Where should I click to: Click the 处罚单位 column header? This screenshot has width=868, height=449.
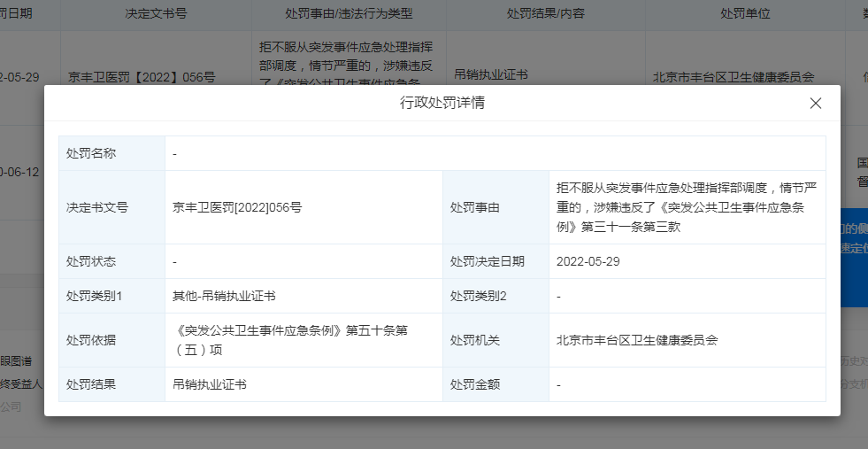[x=745, y=15]
